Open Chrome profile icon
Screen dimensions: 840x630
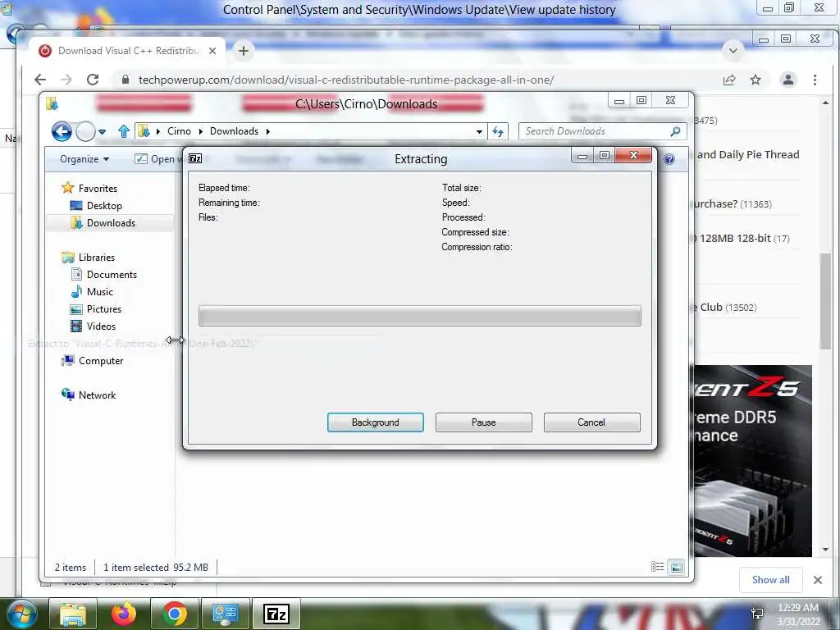[x=788, y=80]
